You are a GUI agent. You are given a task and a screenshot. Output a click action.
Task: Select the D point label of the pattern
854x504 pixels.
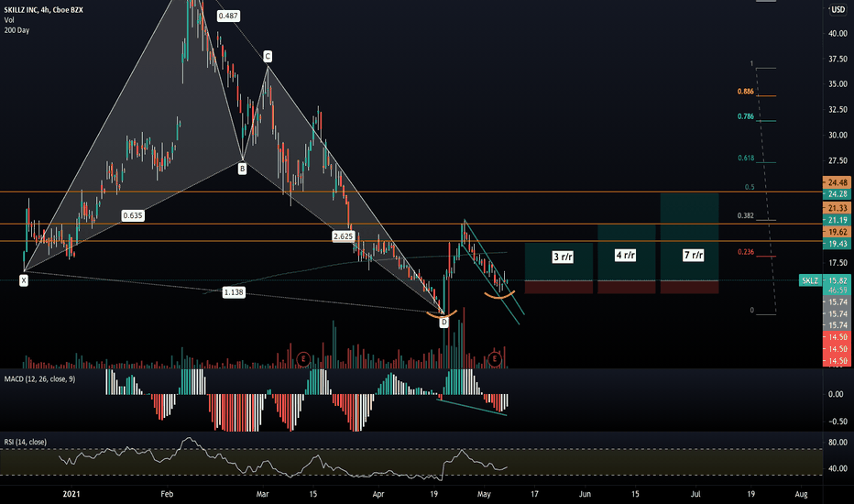click(x=443, y=323)
